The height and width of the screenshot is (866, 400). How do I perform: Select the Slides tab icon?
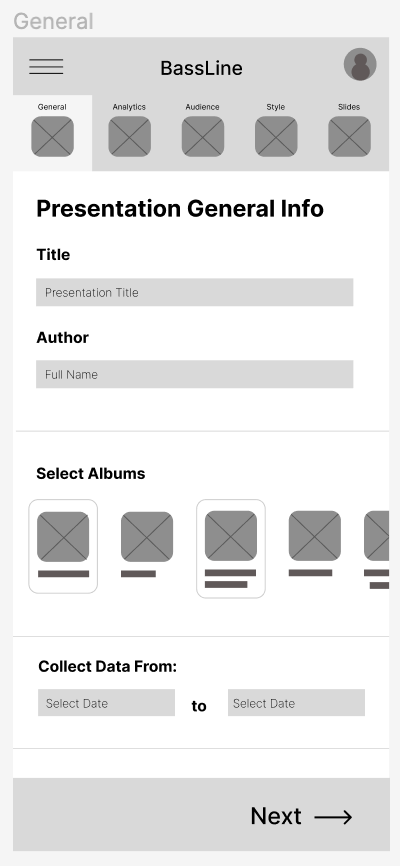click(349, 136)
